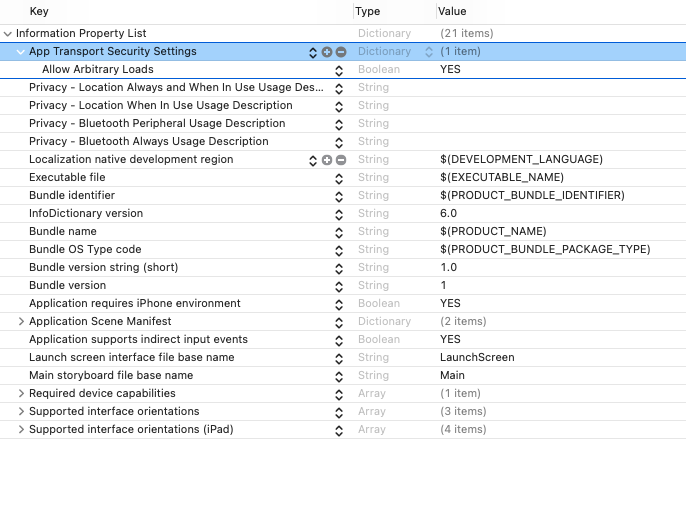
Task: Click the Type column header
Action: pyautogui.click(x=368, y=11)
